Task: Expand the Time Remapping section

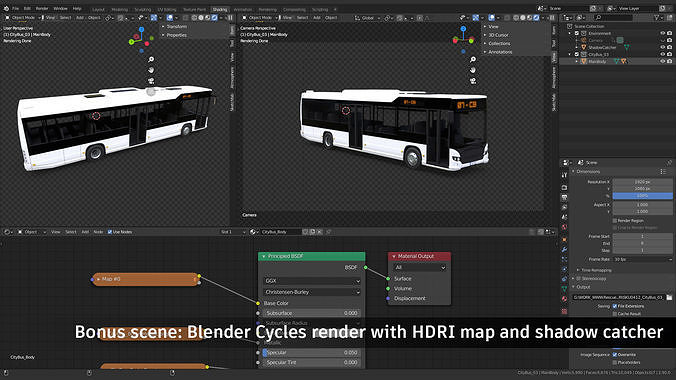Action: pos(596,270)
